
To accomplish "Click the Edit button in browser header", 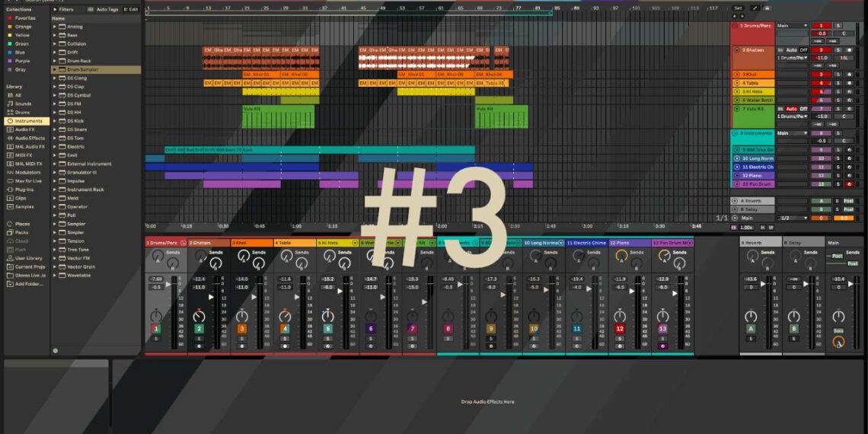I will (x=131, y=9).
